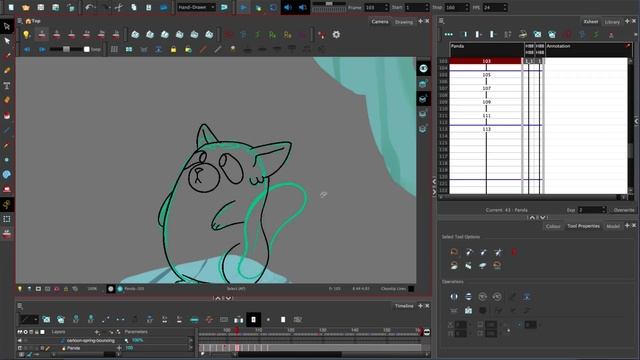
Task: Select Xsheet cell showing 105
Action: [486, 75]
